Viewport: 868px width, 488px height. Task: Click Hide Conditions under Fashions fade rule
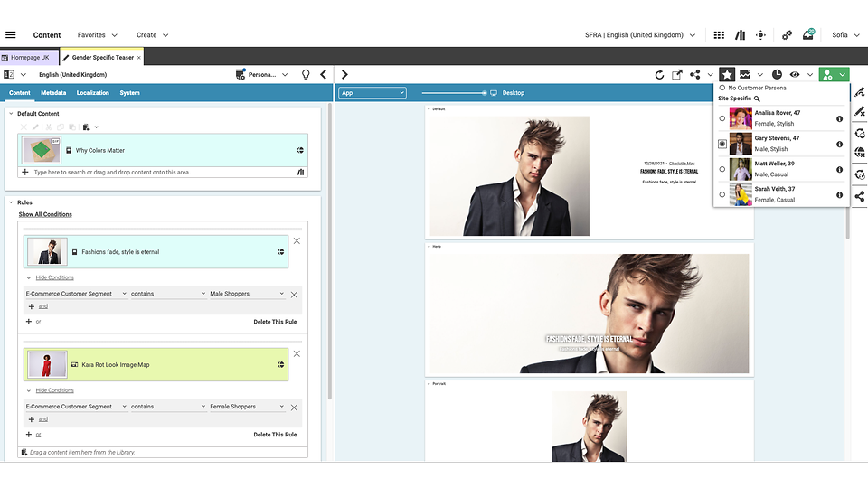[54, 277]
